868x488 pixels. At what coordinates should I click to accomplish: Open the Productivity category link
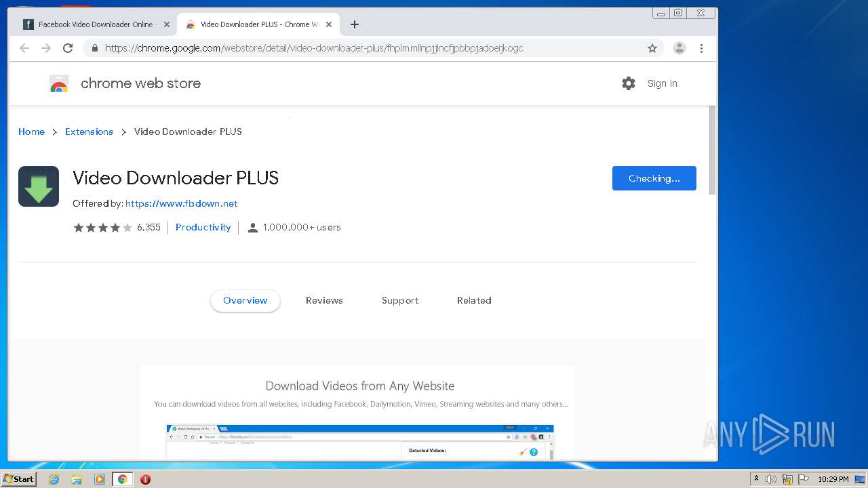pos(203,227)
